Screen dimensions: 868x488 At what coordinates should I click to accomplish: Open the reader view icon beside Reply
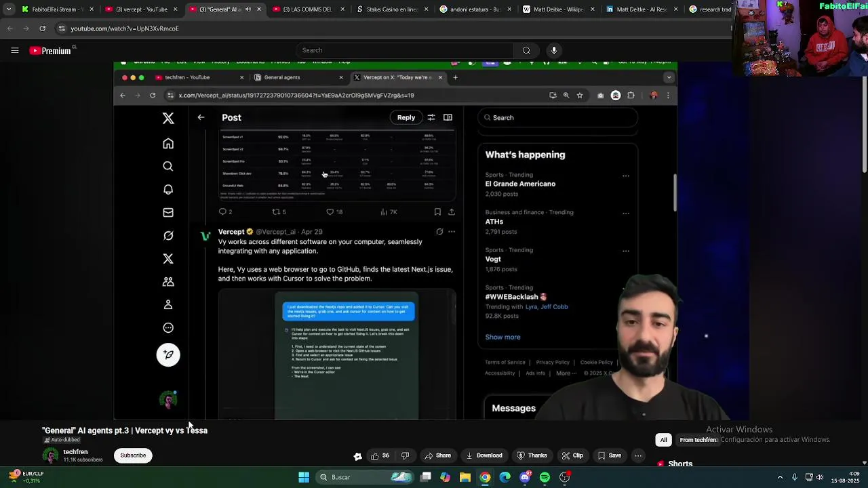pyautogui.click(x=448, y=117)
